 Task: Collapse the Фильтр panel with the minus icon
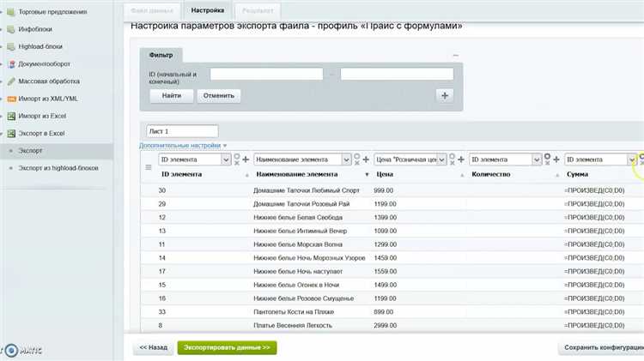tap(455, 56)
